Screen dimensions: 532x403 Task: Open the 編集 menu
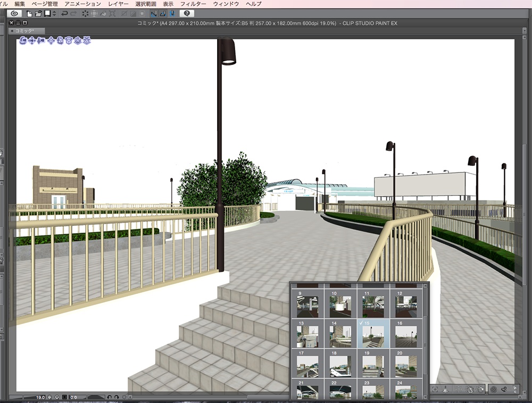(20, 4)
